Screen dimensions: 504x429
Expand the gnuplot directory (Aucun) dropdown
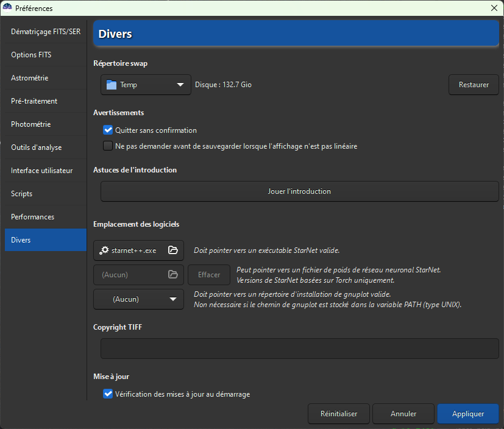(x=138, y=299)
